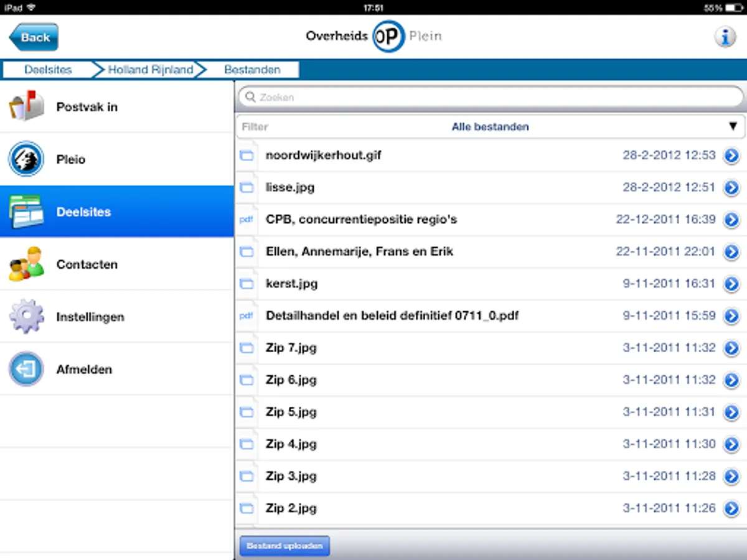Open details arrow for noordwijkerhout.gif

[x=731, y=156]
